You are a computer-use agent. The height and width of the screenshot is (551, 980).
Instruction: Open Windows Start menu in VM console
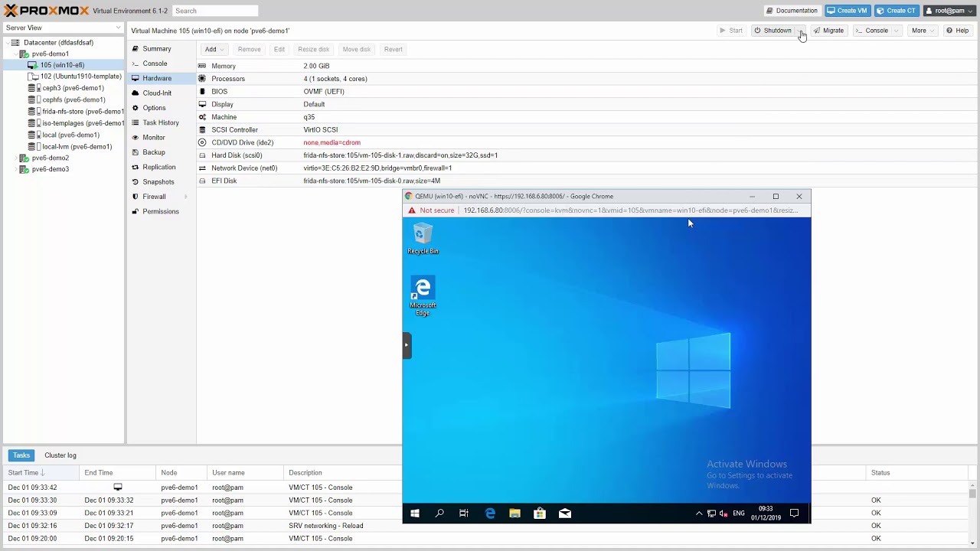click(x=415, y=514)
